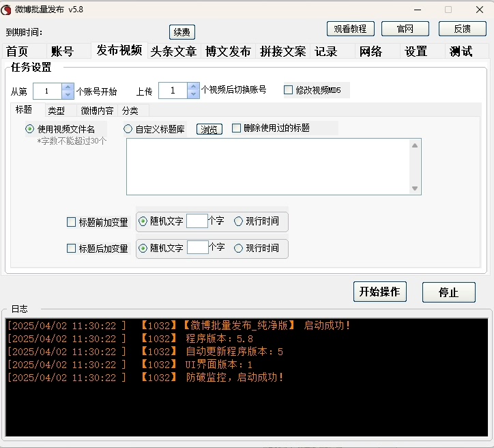Screen dimensions: 494x448
Task: Select 现行时间 for title suffix variable
Action: click(238, 248)
